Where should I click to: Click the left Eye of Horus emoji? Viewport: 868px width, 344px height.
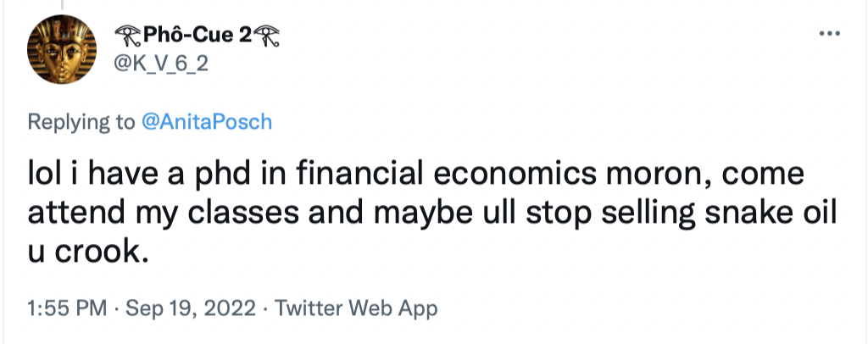coord(123,36)
